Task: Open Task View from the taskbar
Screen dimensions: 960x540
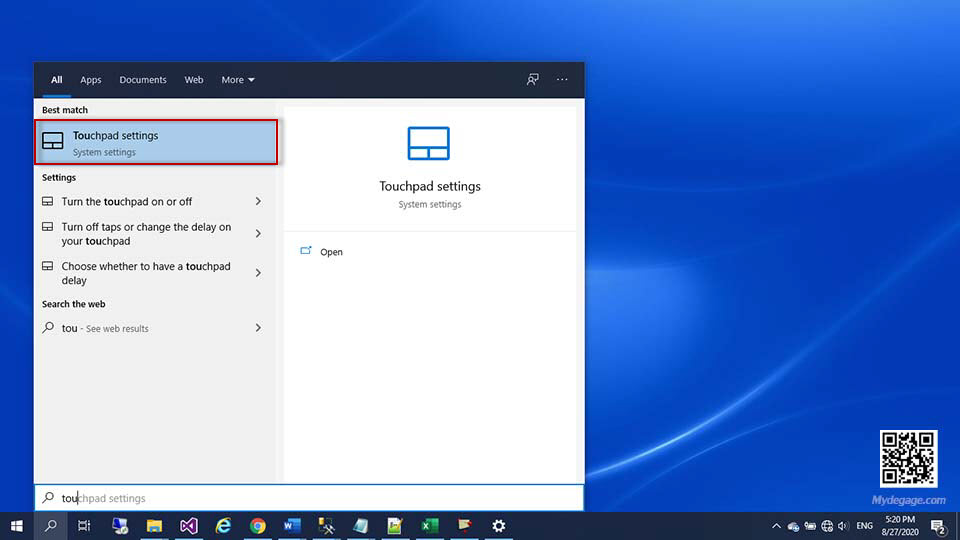Action: tap(84, 526)
